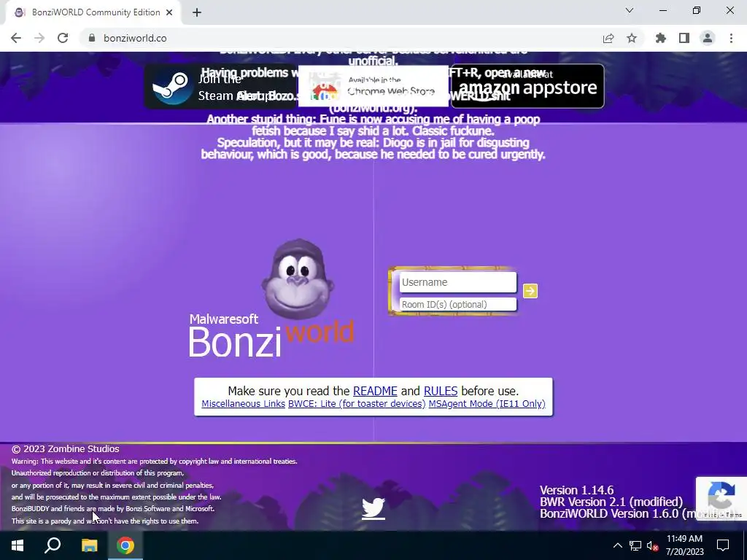Close the BonziWORLD Community Edition tab
747x560 pixels.
pyautogui.click(x=169, y=12)
